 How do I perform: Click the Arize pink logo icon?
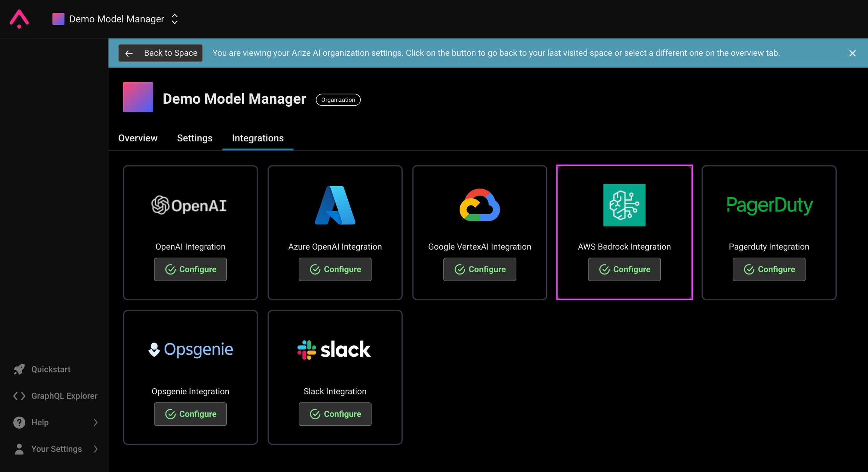tap(19, 19)
